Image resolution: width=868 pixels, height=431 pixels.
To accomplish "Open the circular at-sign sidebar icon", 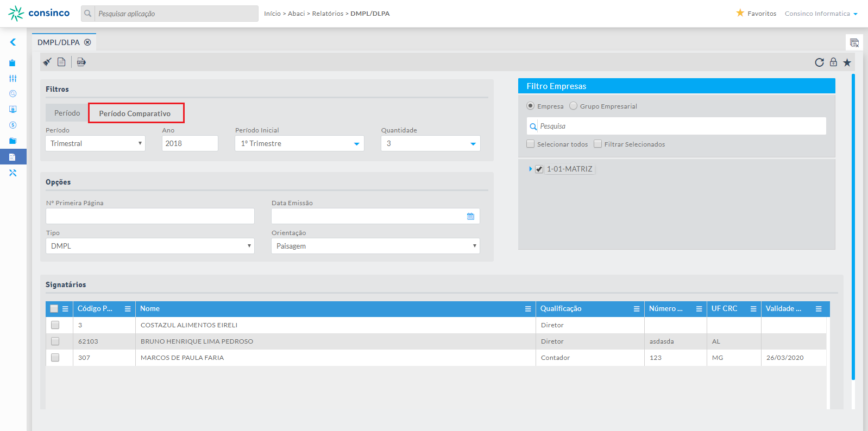I will tap(12, 94).
